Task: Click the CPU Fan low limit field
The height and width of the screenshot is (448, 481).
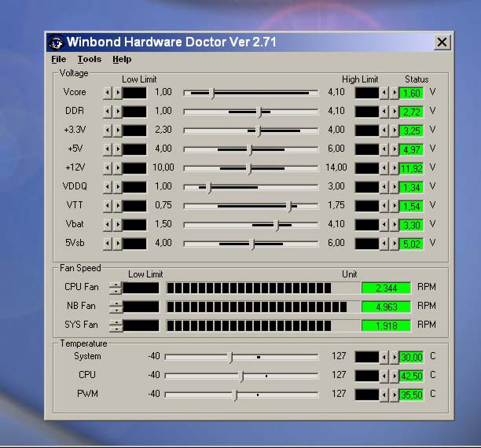Action: [x=141, y=288]
